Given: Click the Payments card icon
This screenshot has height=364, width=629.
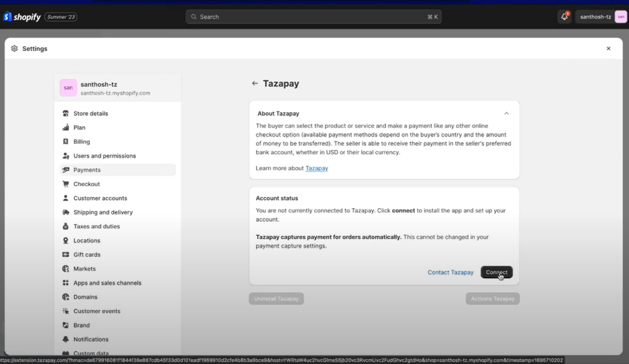Looking at the screenshot, I should pos(66,170).
